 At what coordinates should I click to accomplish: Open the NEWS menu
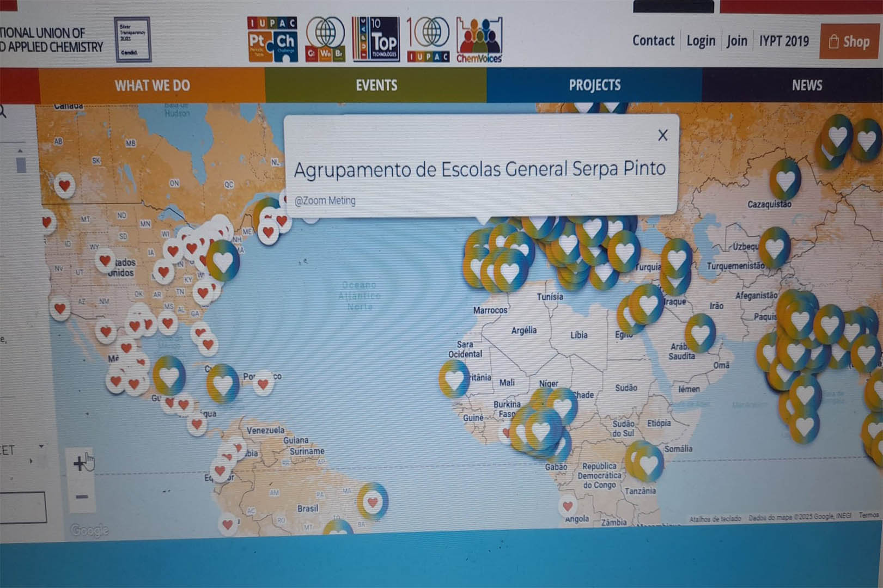[807, 85]
